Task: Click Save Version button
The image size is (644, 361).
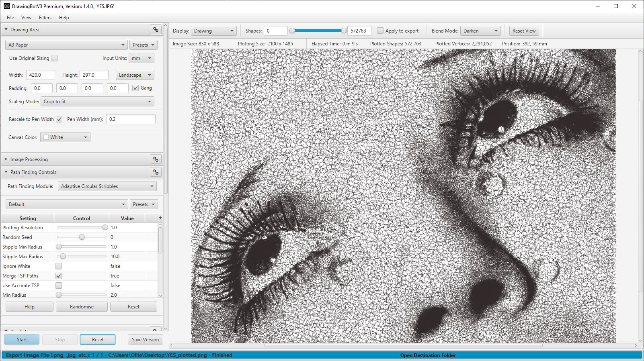Action: click(145, 340)
